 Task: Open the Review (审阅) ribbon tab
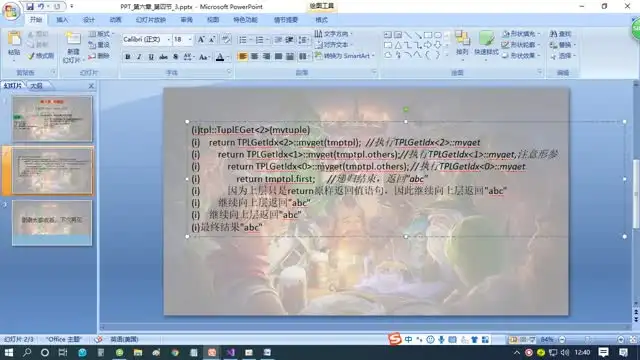[187, 20]
